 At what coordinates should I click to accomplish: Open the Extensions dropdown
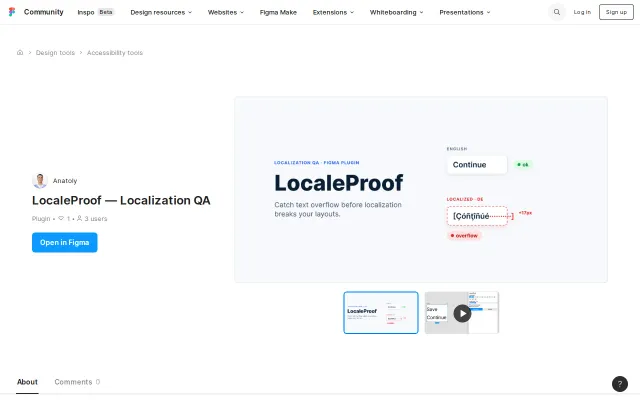[333, 12]
